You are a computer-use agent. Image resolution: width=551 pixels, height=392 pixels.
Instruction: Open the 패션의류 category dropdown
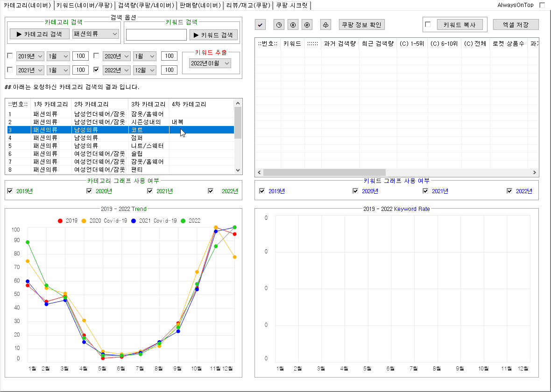click(96, 34)
